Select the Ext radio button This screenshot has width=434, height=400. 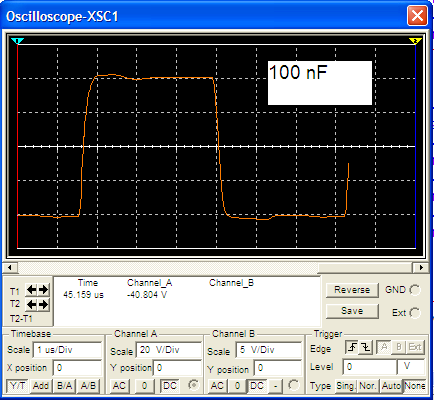(x=415, y=313)
